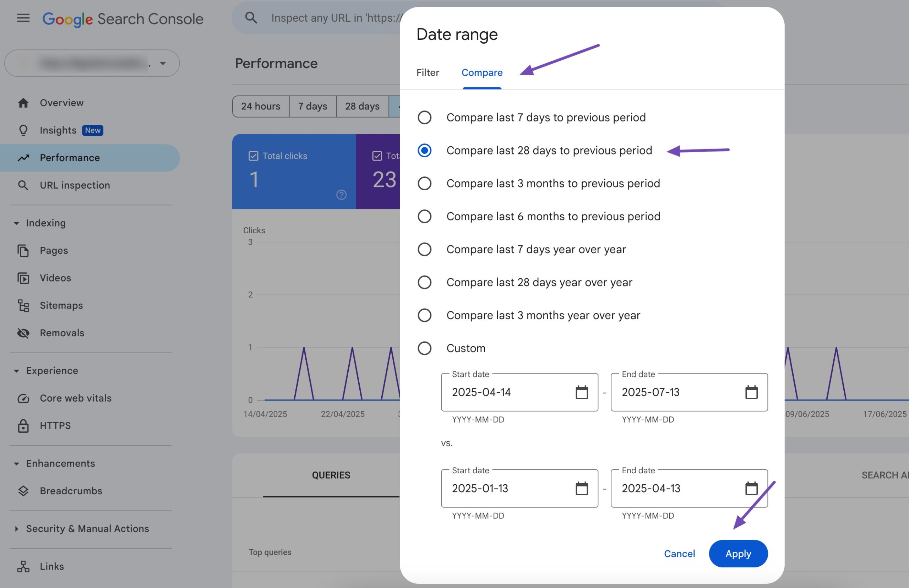Open the calendar picker for start date
Viewport: 909px width, 588px height.
coord(581,392)
